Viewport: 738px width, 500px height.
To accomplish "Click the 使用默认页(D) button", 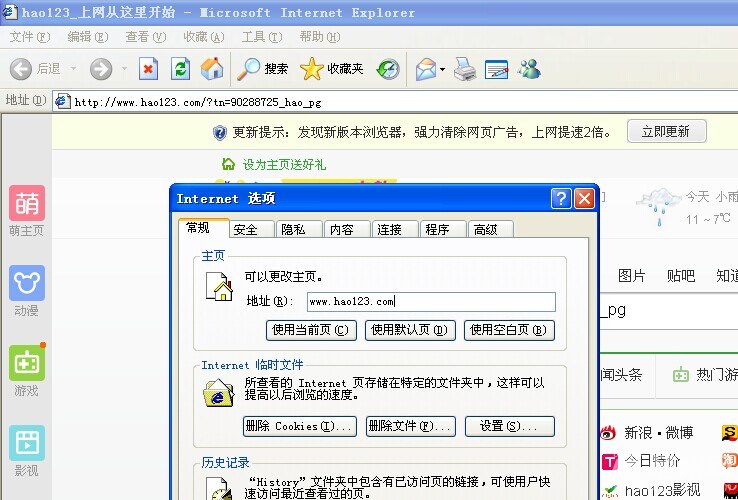I will (x=410, y=330).
